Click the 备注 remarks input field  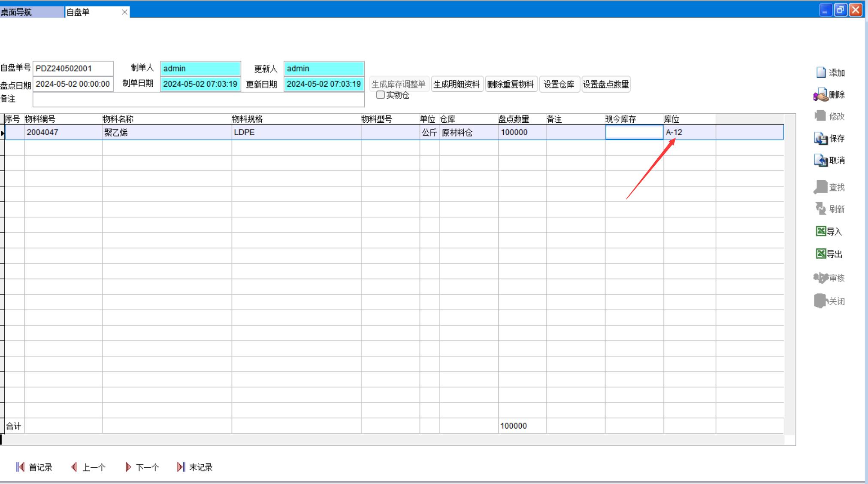[198, 100]
